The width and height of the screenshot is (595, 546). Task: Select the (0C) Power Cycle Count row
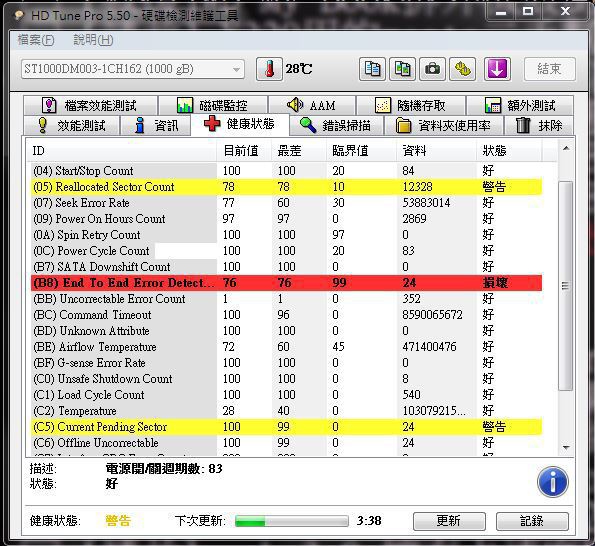pyautogui.click(x=286, y=251)
